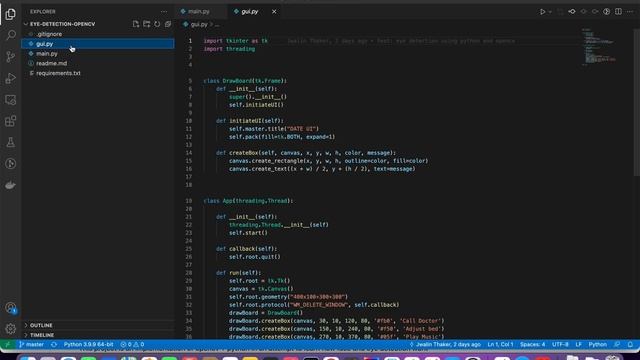Viewport: 640px width, 360px height.
Task: Click the circular graph icon in editor toolbar
Action: [x=607, y=12]
